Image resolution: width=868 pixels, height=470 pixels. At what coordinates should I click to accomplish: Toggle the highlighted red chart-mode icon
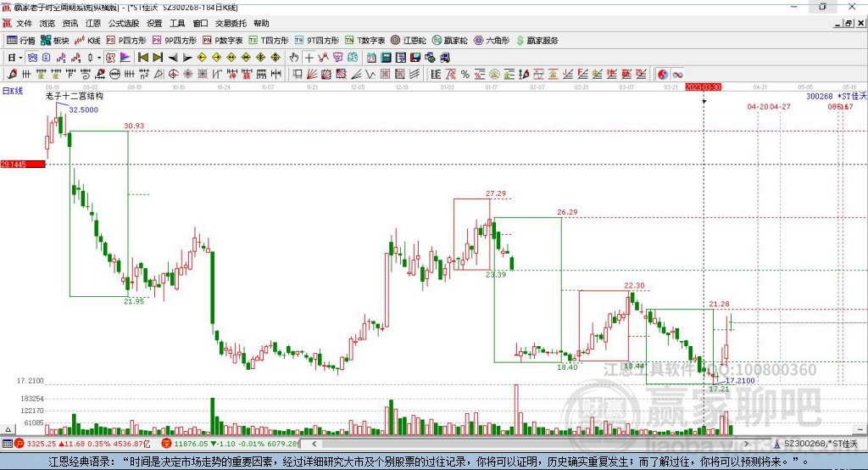tap(110, 57)
